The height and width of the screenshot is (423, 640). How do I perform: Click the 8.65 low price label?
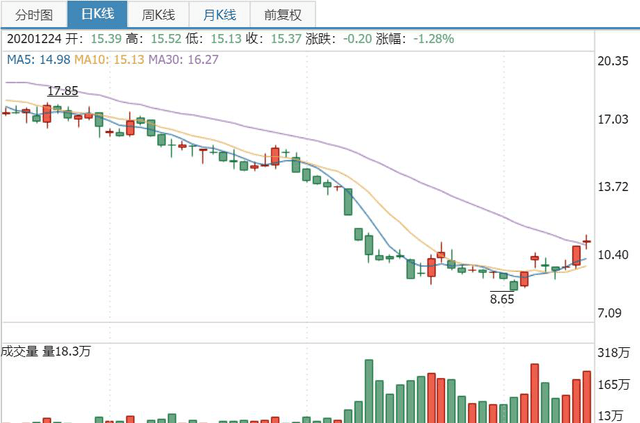coord(502,299)
